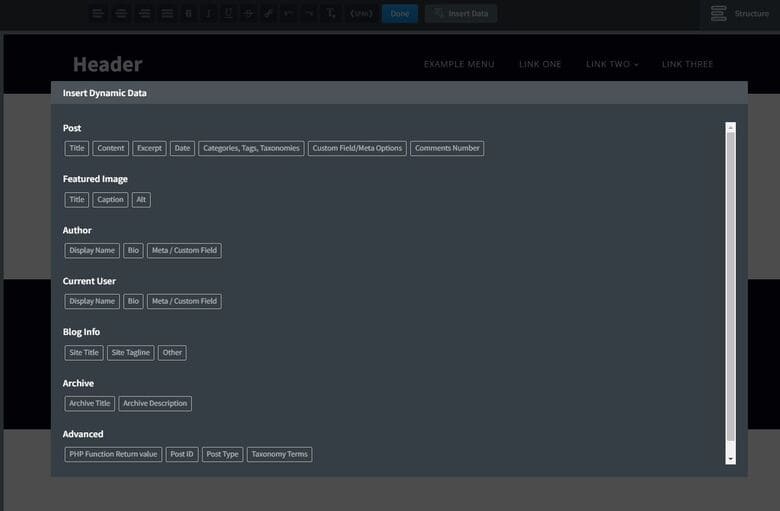Viewport: 780px width, 511px height.
Task: Insert the Author Bio
Action: coord(133,250)
